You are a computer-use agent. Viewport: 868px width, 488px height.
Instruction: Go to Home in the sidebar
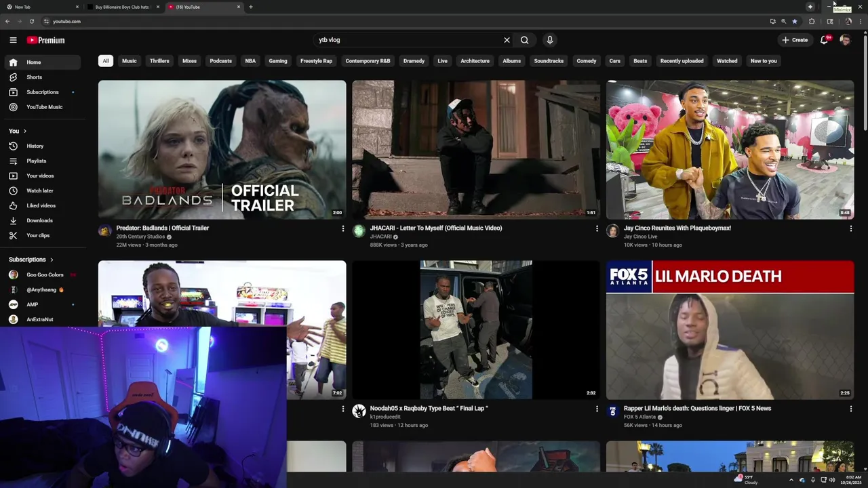[43, 62]
